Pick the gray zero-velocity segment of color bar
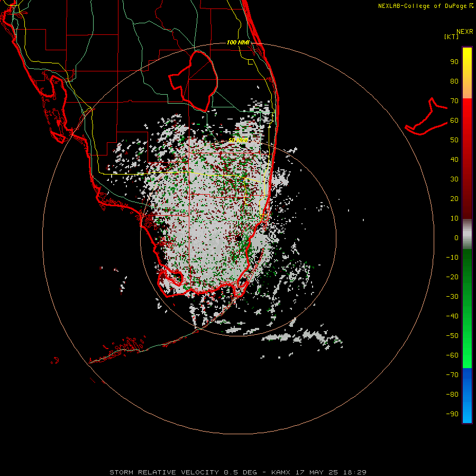Screen dimensions: 476x476 [467, 234]
